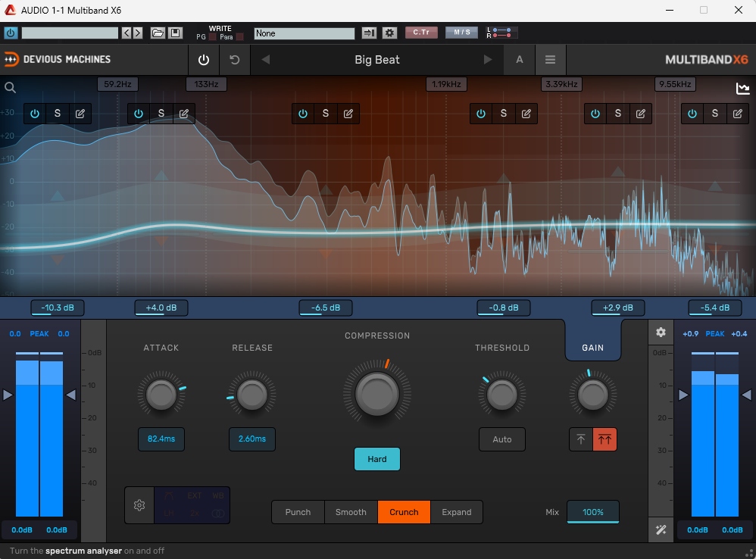Select the 3.39kHz crossover frequency label
The width and height of the screenshot is (756, 559).
coord(561,84)
